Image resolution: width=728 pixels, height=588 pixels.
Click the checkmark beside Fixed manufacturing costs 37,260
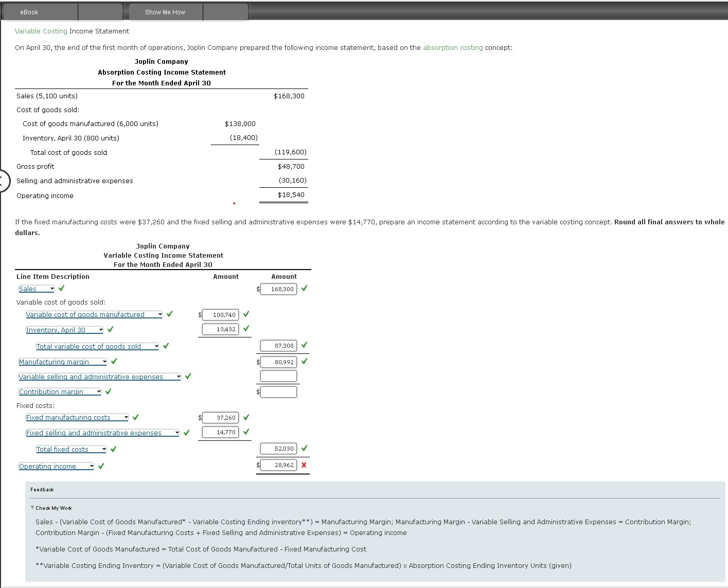(246, 417)
